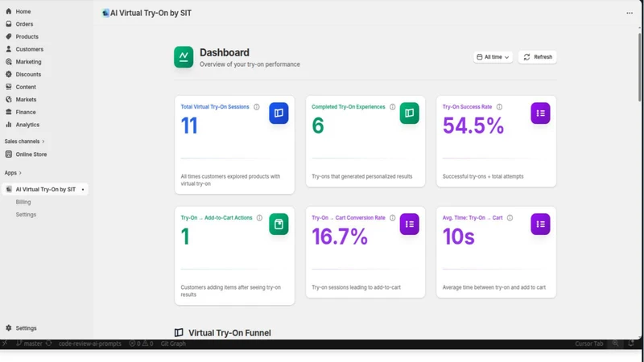The height and width of the screenshot is (362, 644).
Task: Click the Refresh button
Action: point(537,57)
